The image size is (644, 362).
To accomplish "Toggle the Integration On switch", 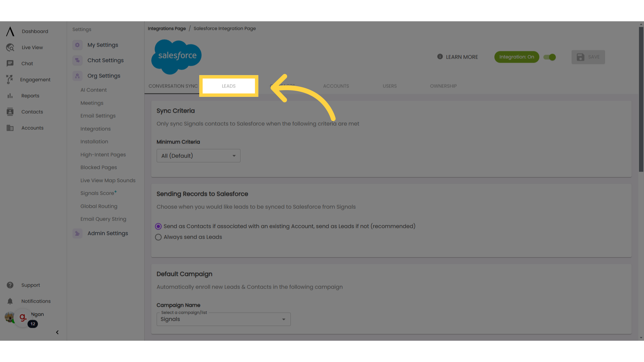I will click(x=550, y=57).
